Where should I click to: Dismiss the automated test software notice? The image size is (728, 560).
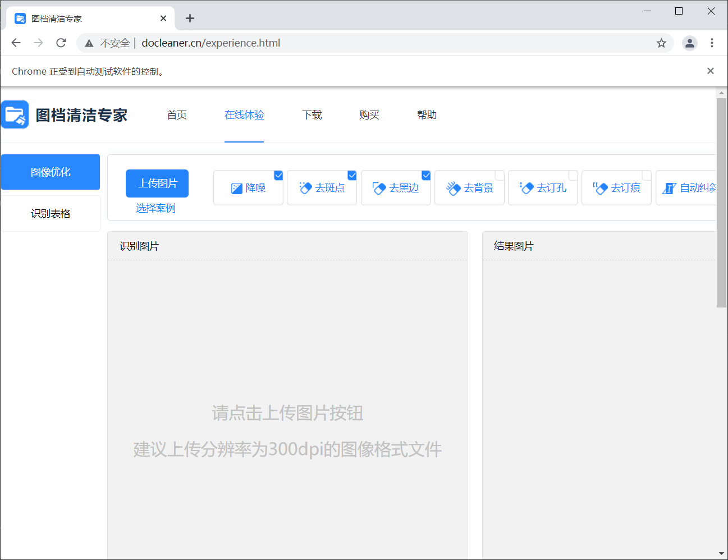pos(711,71)
